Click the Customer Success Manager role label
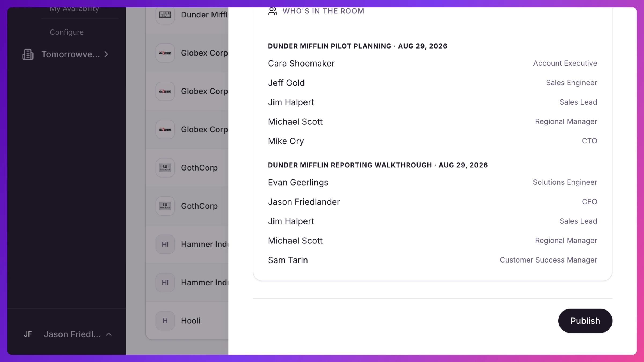This screenshot has height=362, width=644. click(x=548, y=260)
